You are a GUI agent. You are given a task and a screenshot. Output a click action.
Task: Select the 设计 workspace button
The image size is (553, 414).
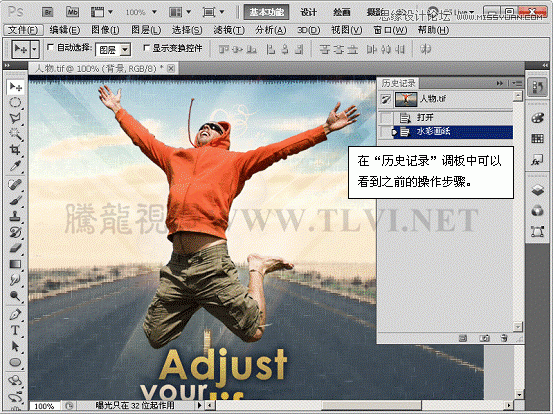(x=309, y=12)
